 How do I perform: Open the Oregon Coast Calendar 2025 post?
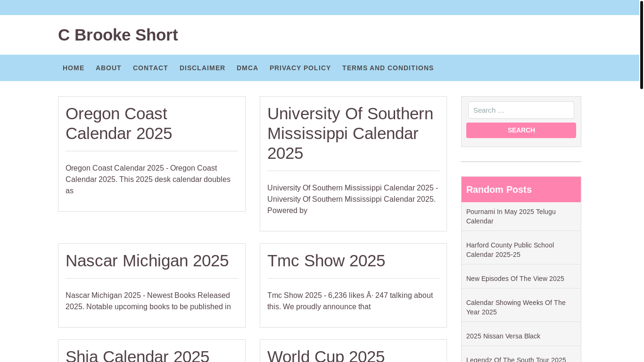(x=119, y=123)
